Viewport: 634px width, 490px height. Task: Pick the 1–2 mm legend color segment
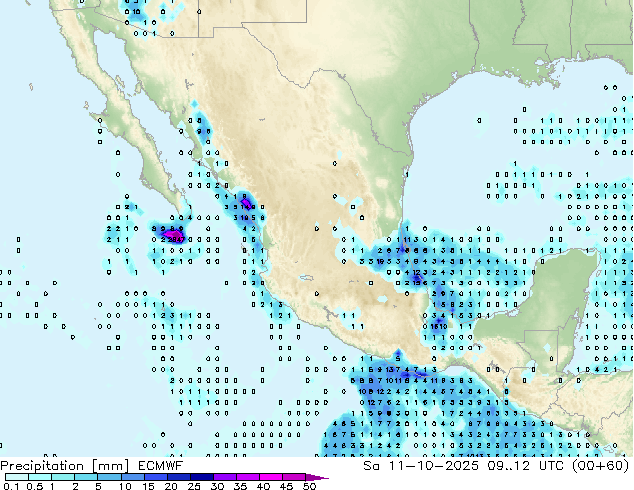63,477
